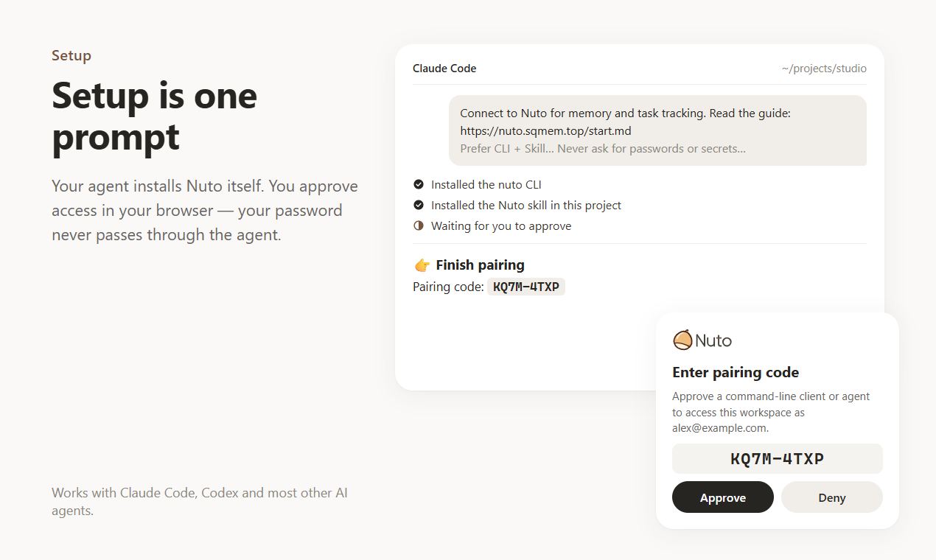Click the Nuto acorn logo icon
936x560 pixels.
(682, 340)
